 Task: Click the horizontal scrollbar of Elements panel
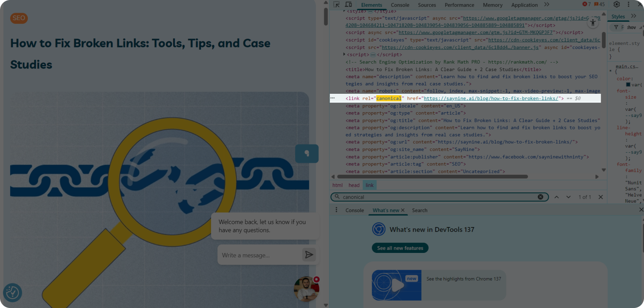coord(432,177)
